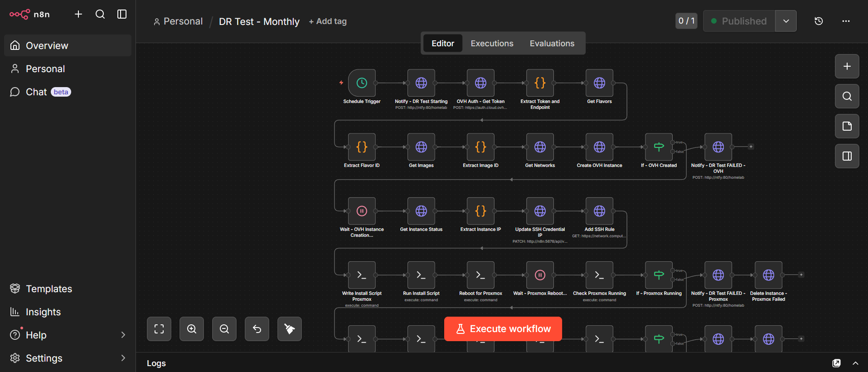The width and height of the screenshot is (868, 372).
Task: Select the Extract Flavor ID node
Action: coord(362,147)
